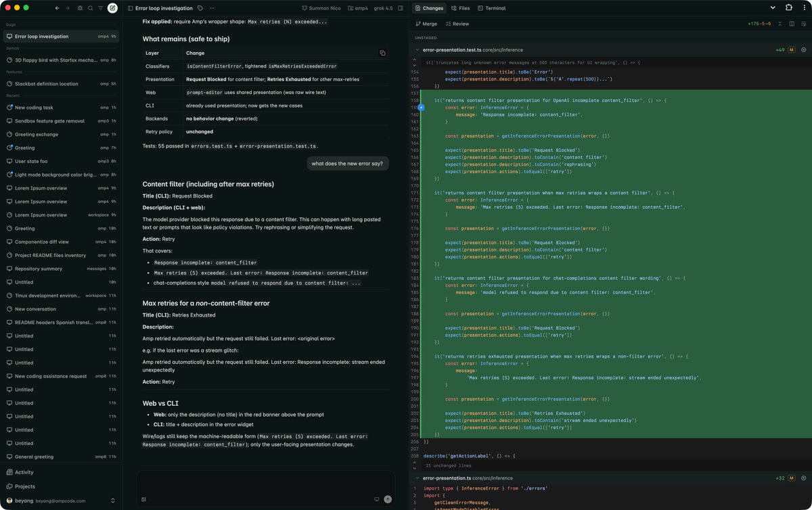Toggle the right side panel icon

(x=401, y=8)
